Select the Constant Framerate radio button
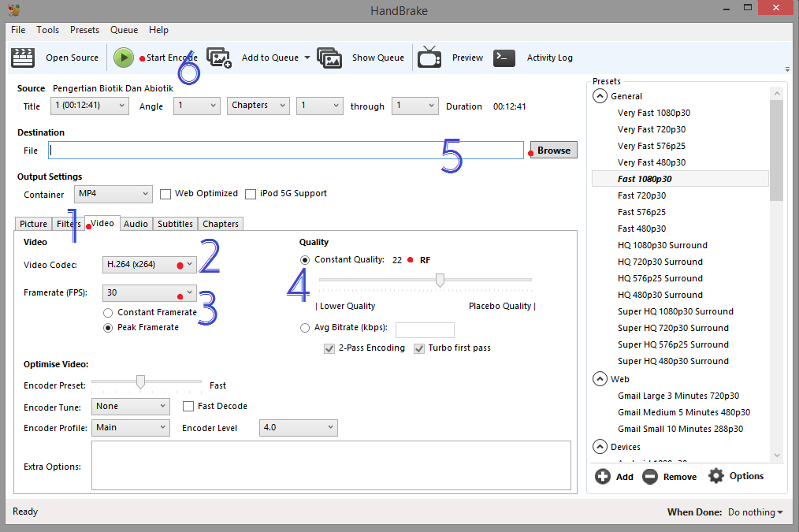The width and height of the screenshot is (799, 532). 107,312
